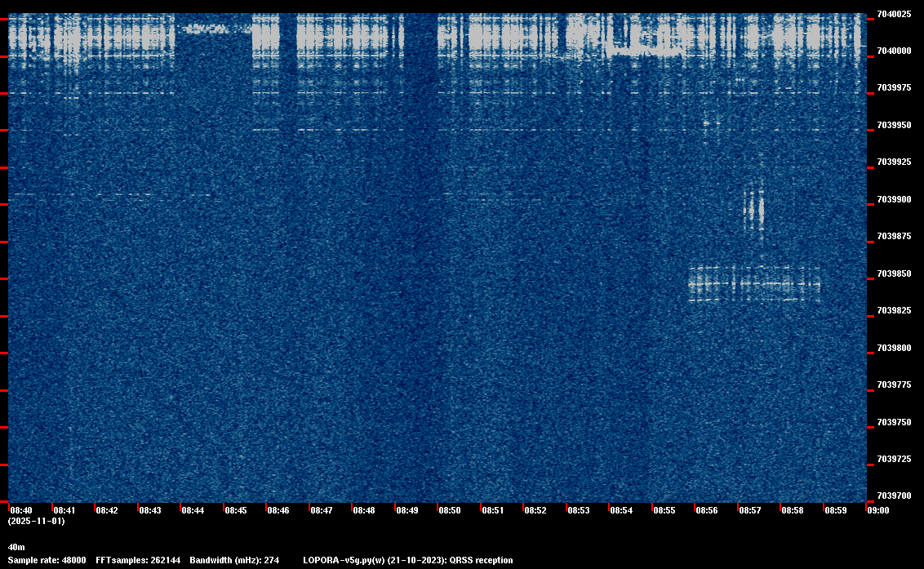Click the 7039850 frequency label

click(x=894, y=273)
